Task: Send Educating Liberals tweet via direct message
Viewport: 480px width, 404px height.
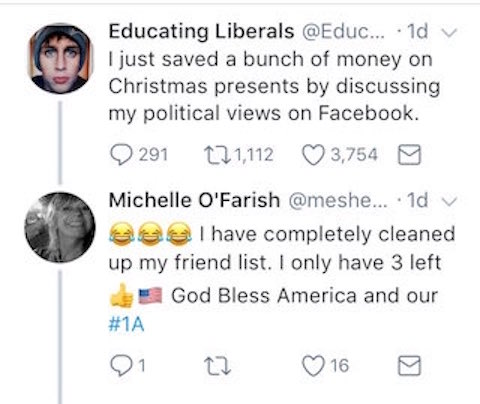Action: pos(410,155)
